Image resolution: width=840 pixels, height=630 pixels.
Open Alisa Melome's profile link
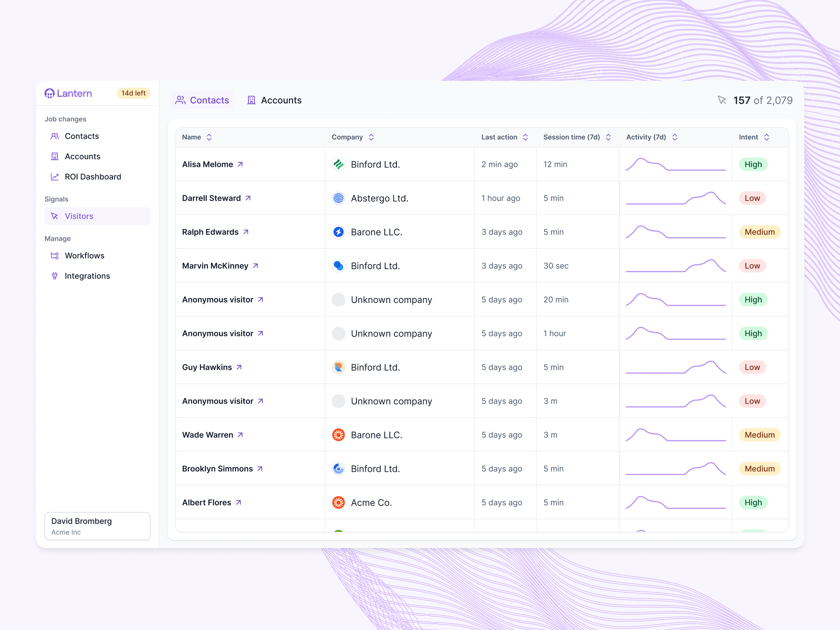(240, 164)
